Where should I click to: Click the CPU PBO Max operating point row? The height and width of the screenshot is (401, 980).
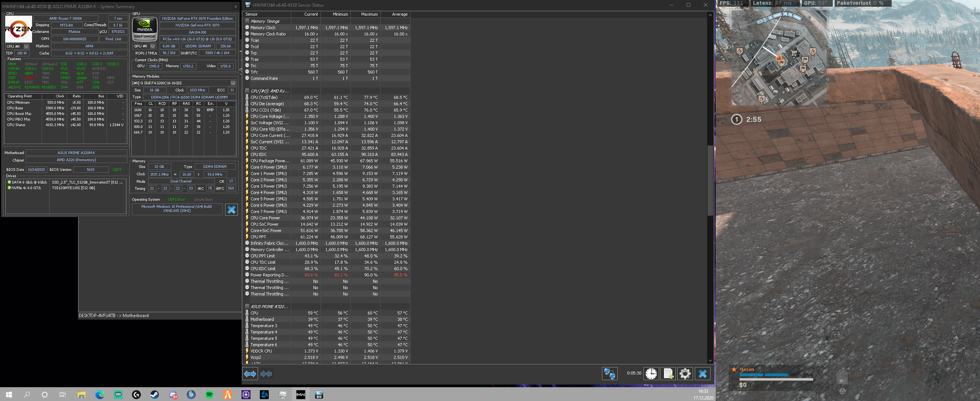(66, 119)
